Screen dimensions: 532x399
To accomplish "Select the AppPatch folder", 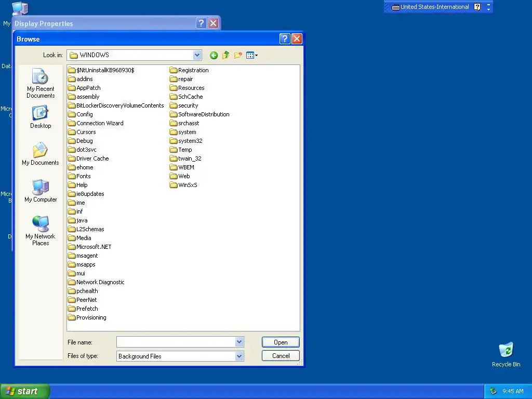I will [x=84, y=88].
